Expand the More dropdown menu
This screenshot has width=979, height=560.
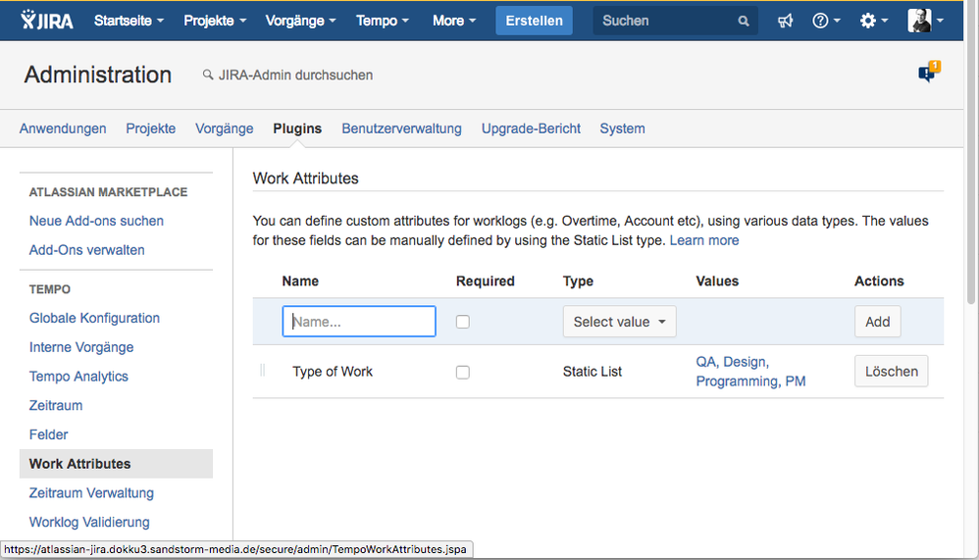pyautogui.click(x=454, y=21)
